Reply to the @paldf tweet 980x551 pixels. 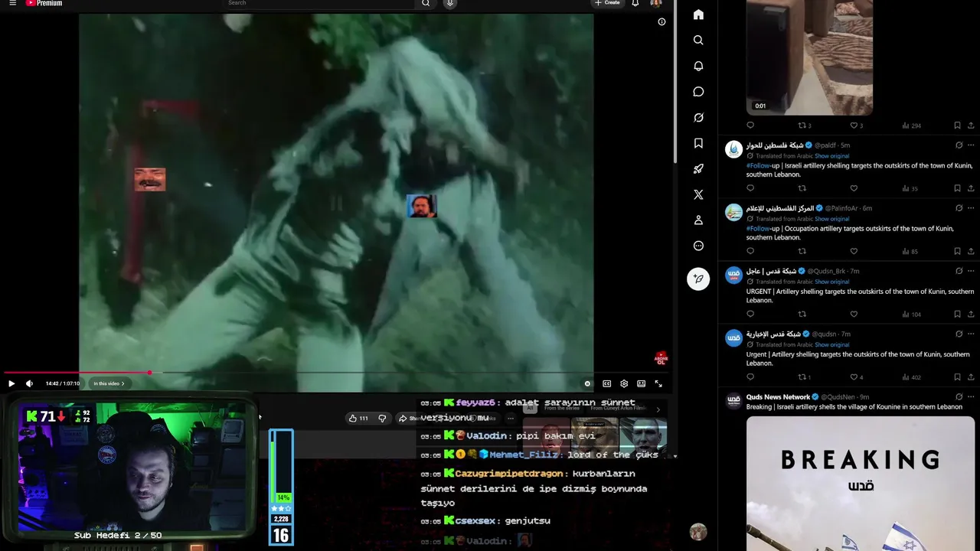pos(750,188)
